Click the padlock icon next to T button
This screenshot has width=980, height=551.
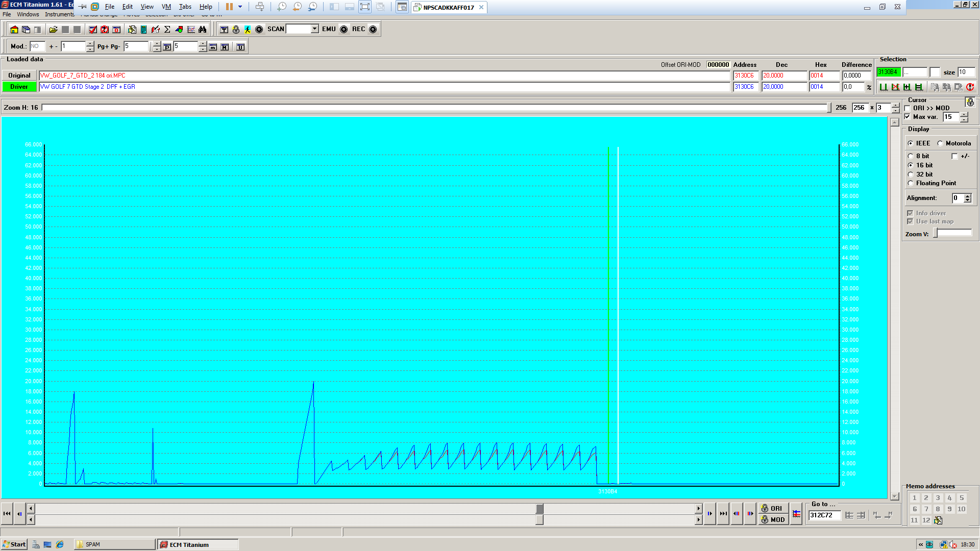tap(236, 30)
